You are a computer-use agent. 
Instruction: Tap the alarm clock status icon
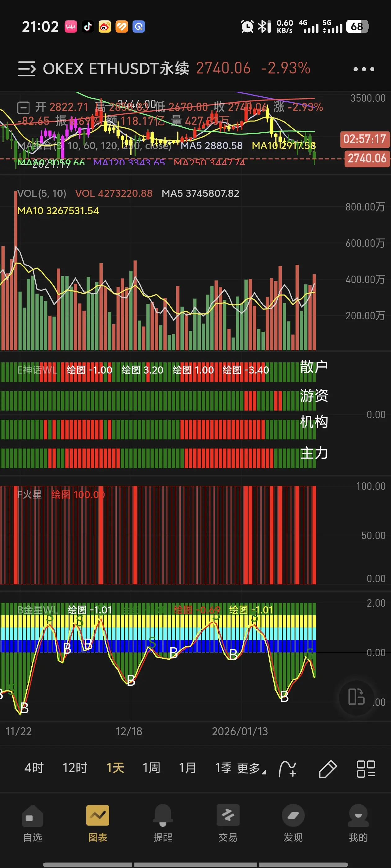(x=247, y=27)
